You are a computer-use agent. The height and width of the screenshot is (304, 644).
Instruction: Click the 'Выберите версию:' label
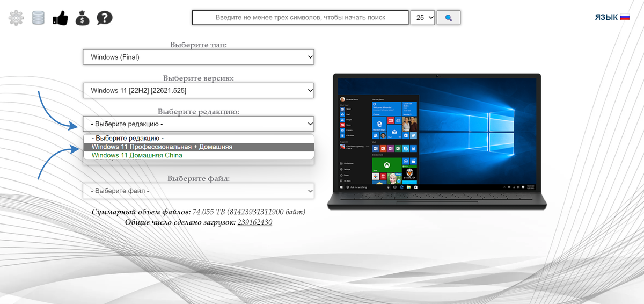[199, 78]
